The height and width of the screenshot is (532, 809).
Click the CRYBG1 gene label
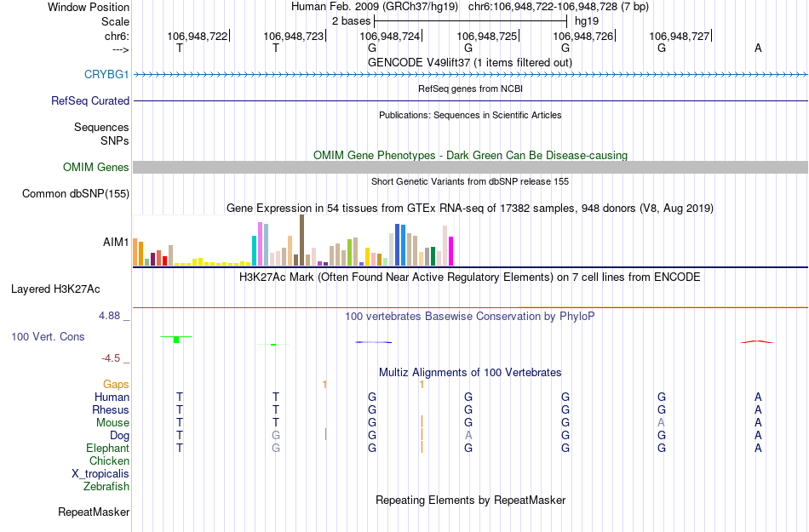(x=106, y=75)
